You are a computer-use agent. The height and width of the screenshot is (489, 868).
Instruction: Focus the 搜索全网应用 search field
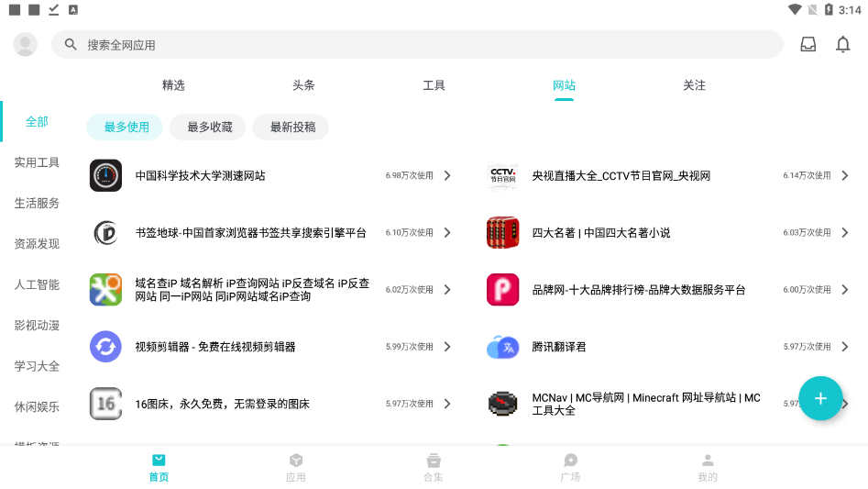(x=417, y=44)
